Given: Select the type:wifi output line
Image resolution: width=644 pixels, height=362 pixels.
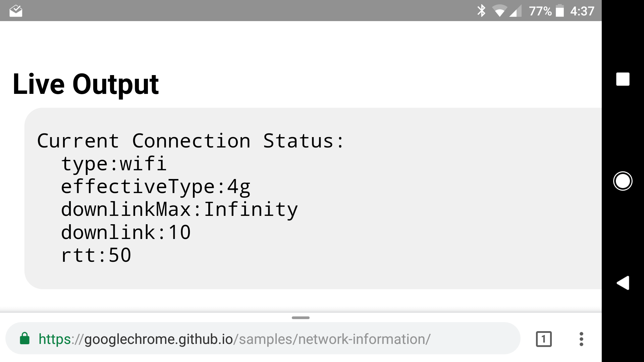Looking at the screenshot, I should (x=113, y=164).
